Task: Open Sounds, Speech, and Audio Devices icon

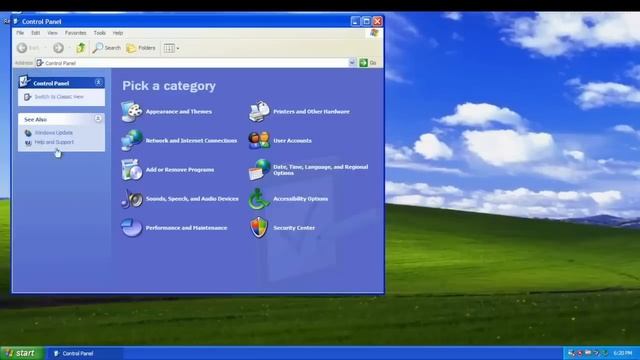Action: (x=131, y=199)
